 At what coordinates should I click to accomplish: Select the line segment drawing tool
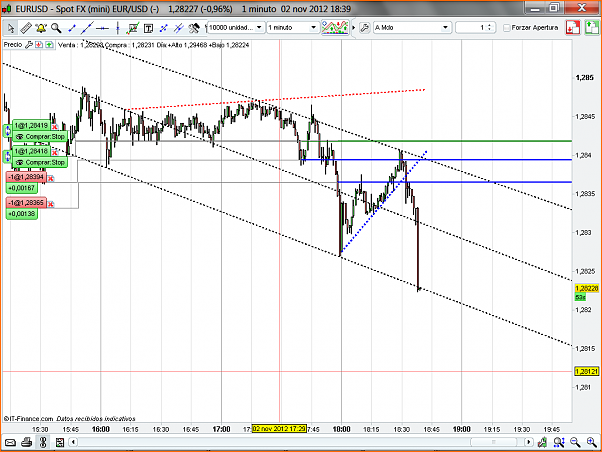coord(71,28)
